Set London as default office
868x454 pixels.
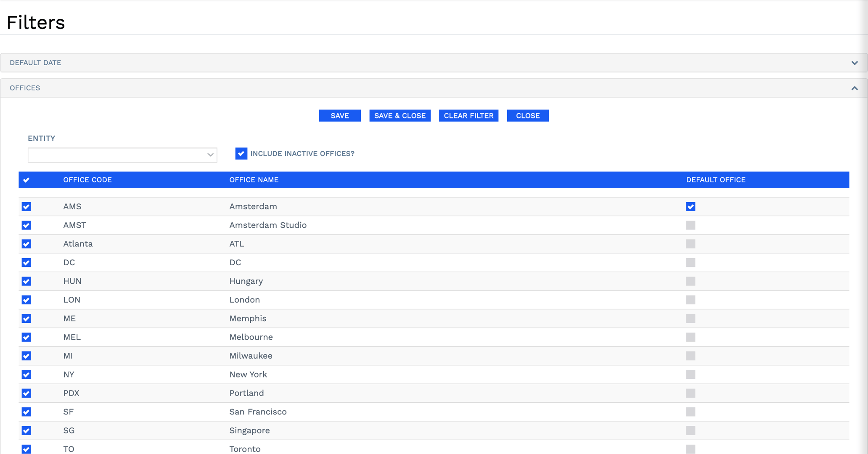pyautogui.click(x=691, y=300)
